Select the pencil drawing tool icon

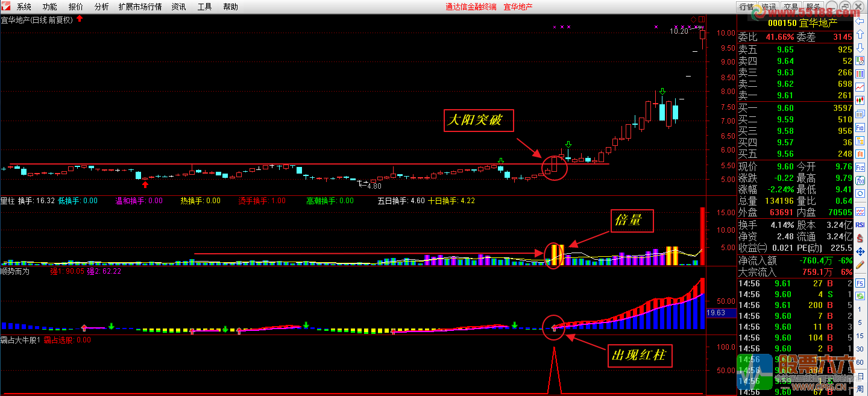coord(860,265)
